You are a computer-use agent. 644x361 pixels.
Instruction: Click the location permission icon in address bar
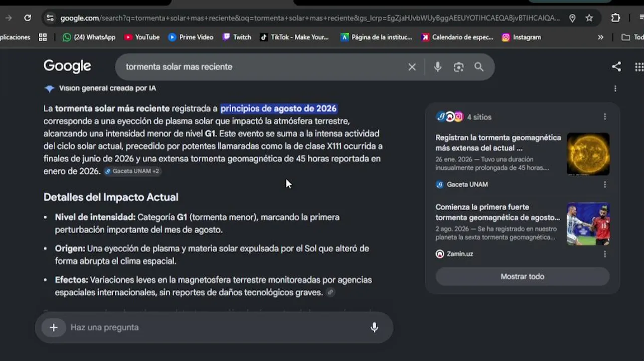572,18
